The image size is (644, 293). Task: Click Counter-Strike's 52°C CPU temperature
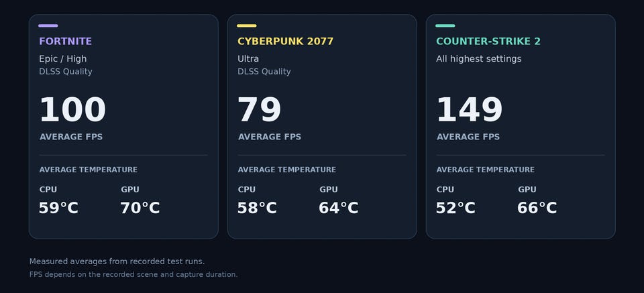(x=455, y=208)
